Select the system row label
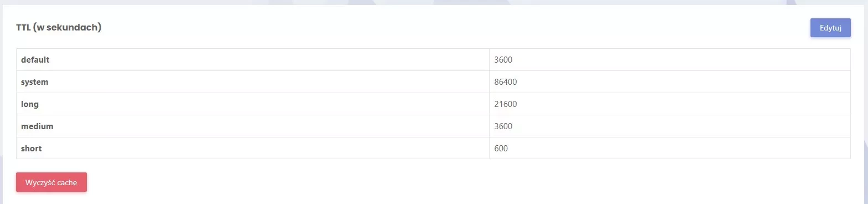The image size is (868, 204). click(x=35, y=82)
